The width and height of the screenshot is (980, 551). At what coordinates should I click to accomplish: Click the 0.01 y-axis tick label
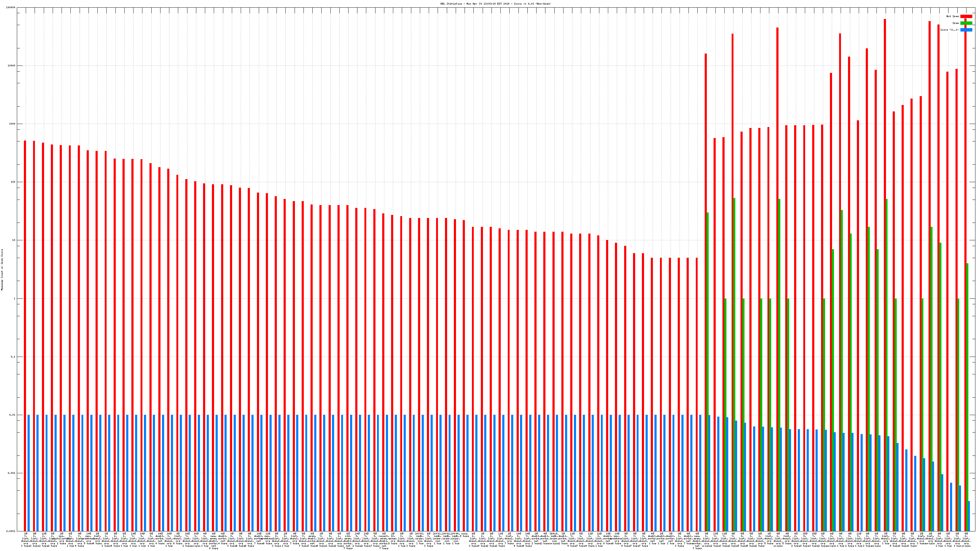[x=13, y=415]
